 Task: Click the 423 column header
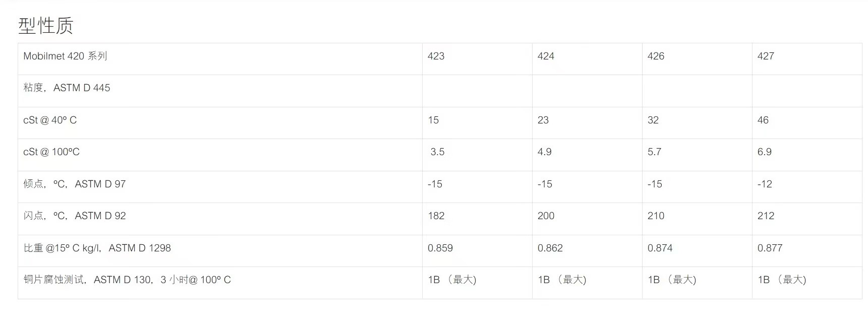tap(436, 56)
